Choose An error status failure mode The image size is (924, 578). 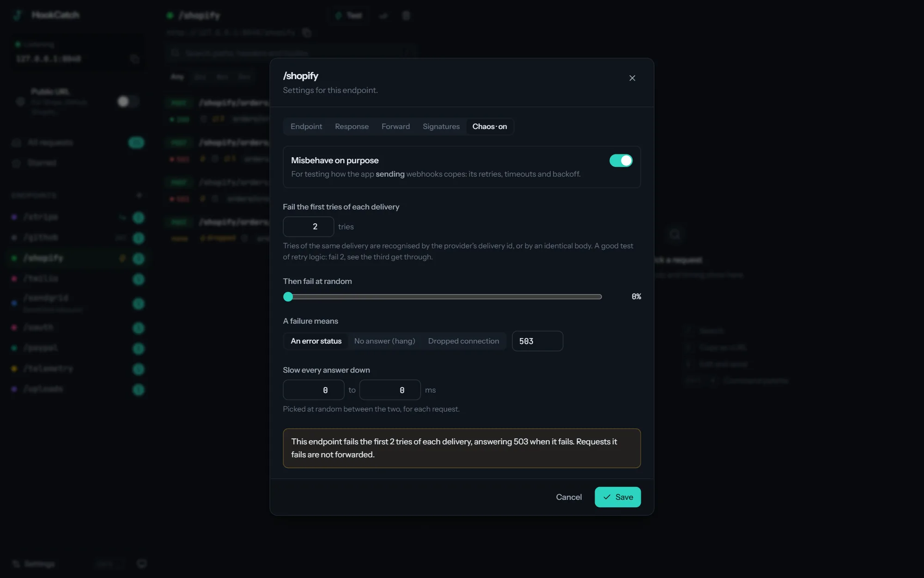click(x=316, y=341)
